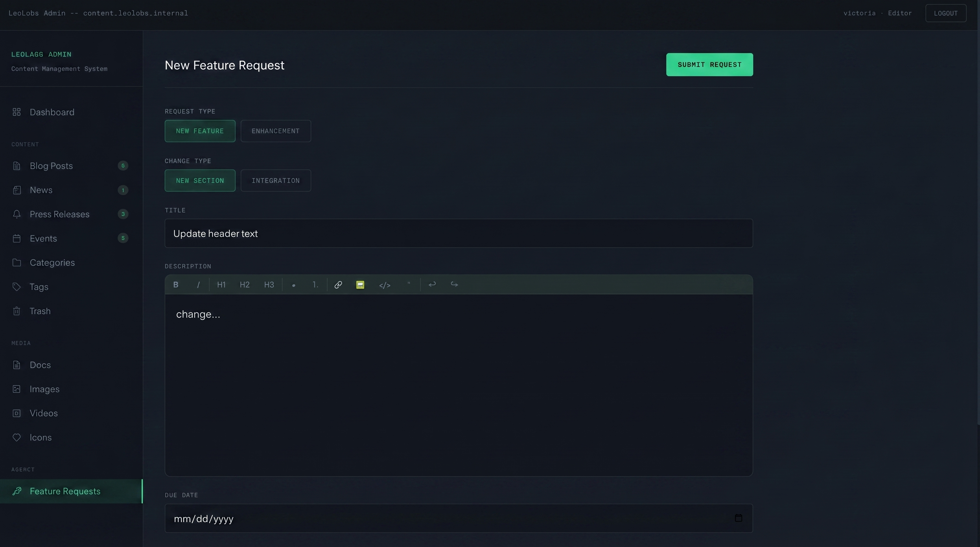Insert a bulleted list

pyautogui.click(x=293, y=285)
